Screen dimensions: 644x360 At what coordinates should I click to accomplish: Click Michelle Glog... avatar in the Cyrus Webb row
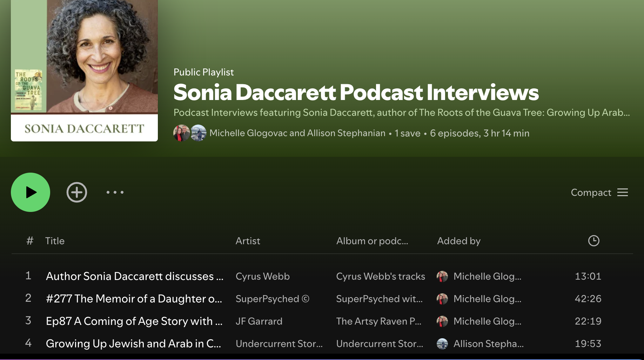[442, 276]
